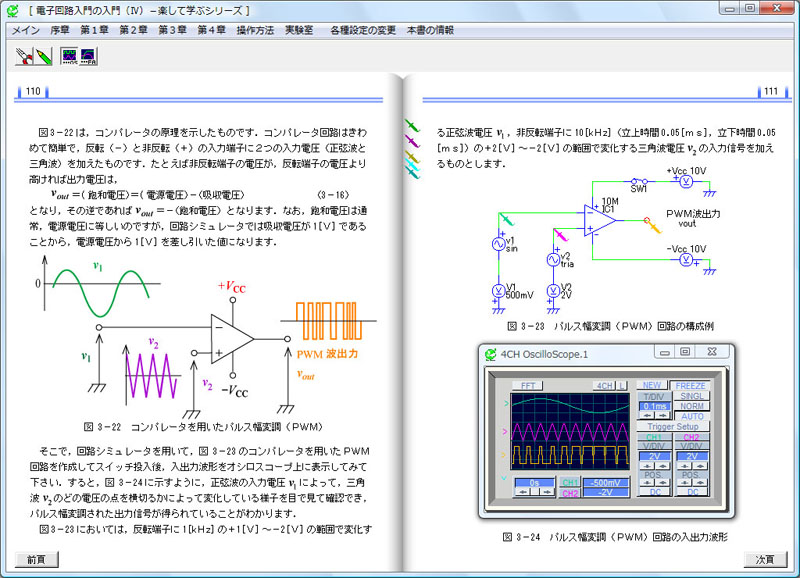
Task: Open Trigger Setup on the oscilloscope
Action: point(673,426)
